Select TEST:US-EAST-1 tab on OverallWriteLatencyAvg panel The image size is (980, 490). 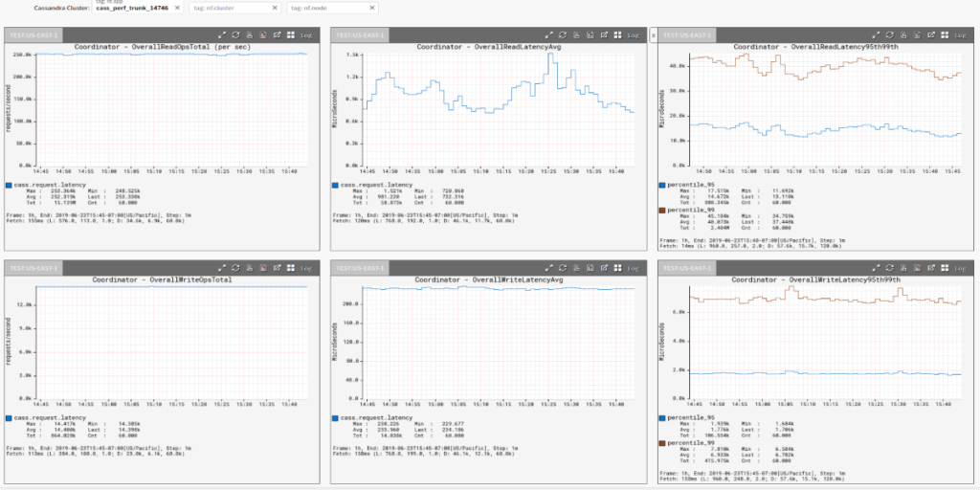click(x=360, y=268)
